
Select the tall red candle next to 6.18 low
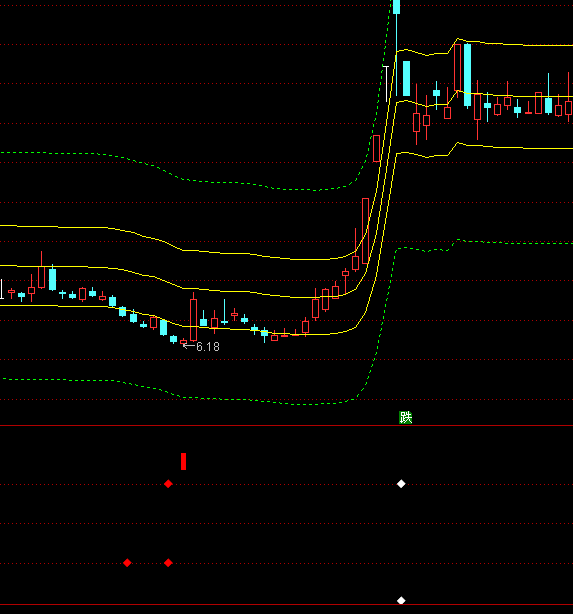tap(193, 320)
